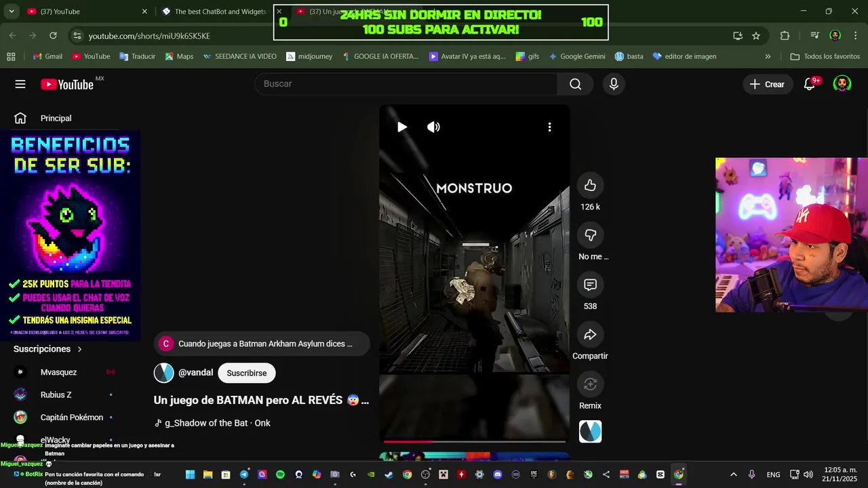Open the media control icon in Chrome toolbar
The width and height of the screenshot is (868, 488).
pos(815,36)
